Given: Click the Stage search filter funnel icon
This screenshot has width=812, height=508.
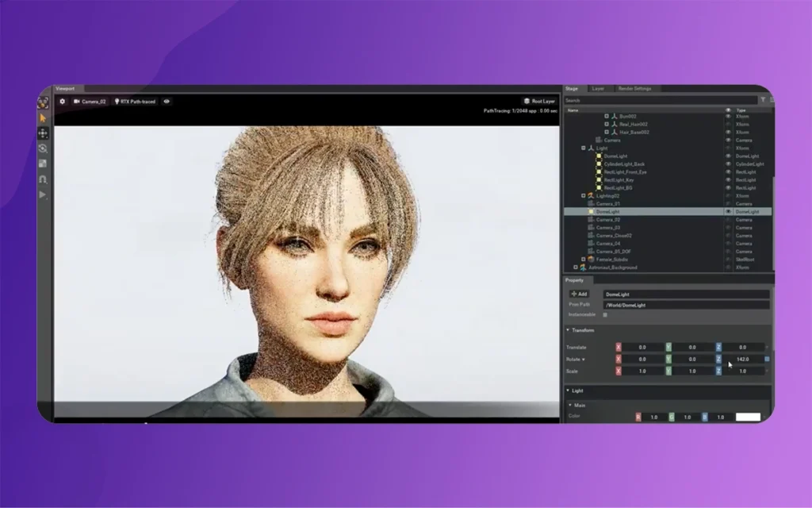Looking at the screenshot, I should (x=763, y=100).
